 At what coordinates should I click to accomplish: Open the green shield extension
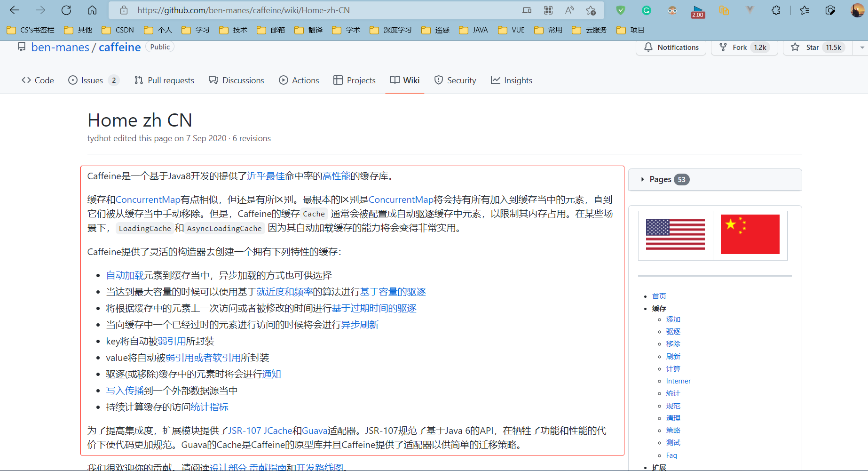pyautogui.click(x=621, y=10)
